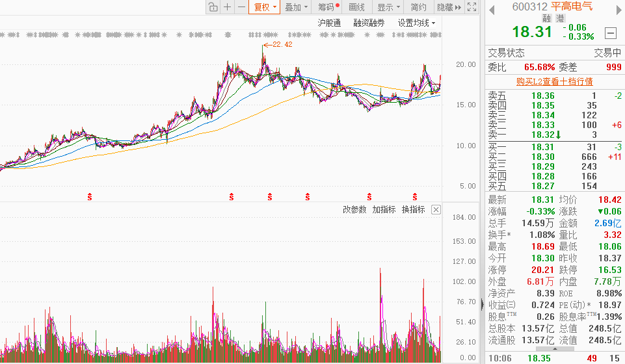
Task: Click the 改参数 button
Action: click(x=354, y=209)
